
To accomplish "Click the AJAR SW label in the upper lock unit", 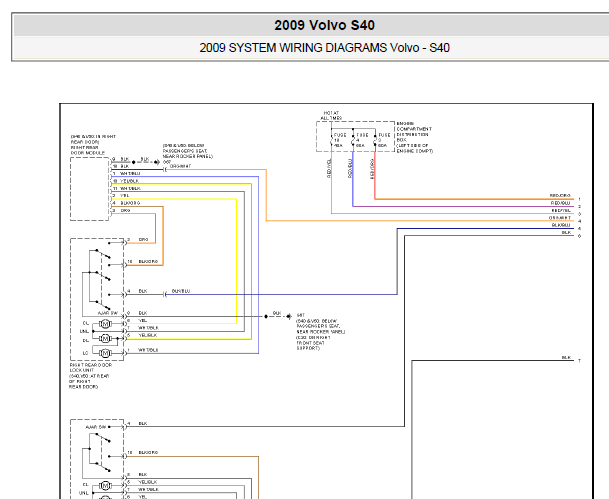I will click(108, 313).
